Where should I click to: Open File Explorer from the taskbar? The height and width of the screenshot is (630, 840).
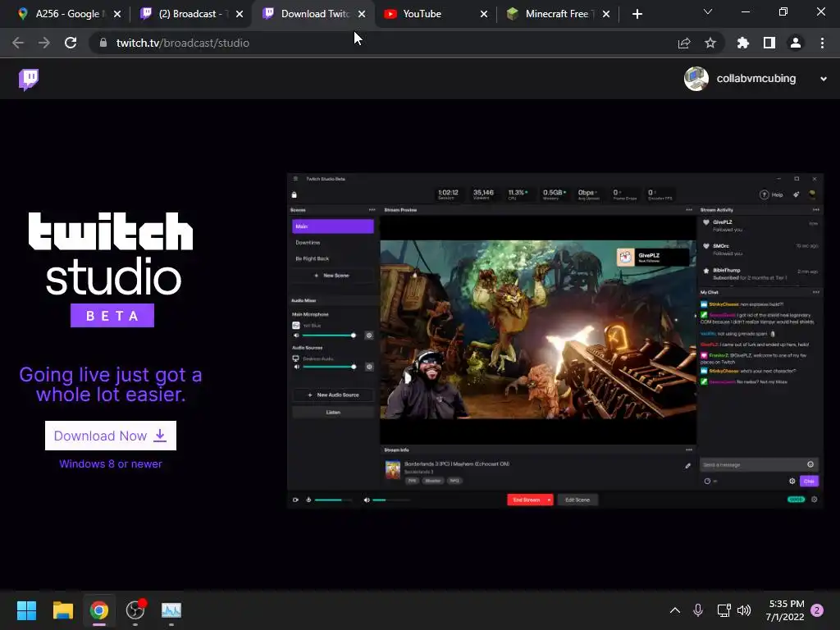tap(62, 610)
